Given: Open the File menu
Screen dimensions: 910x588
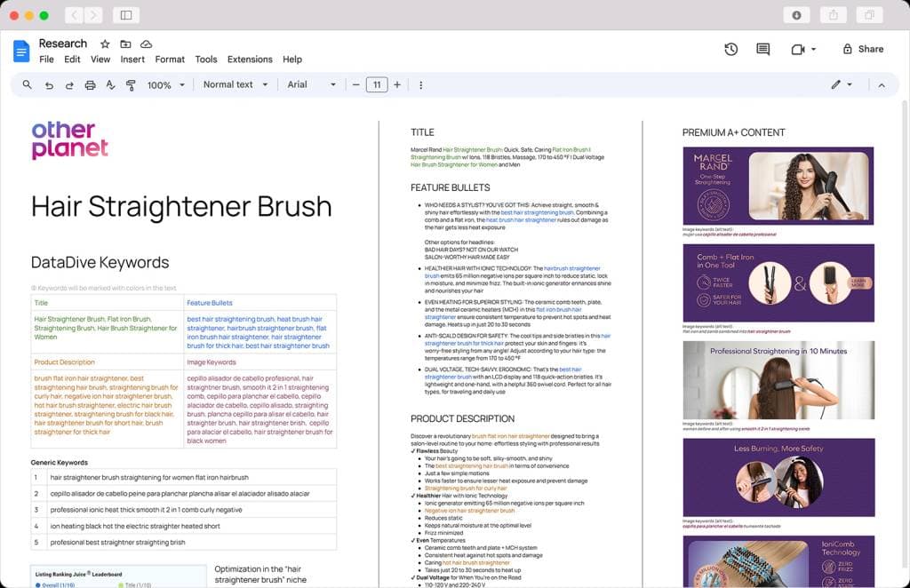Looking at the screenshot, I should [46, 60].
